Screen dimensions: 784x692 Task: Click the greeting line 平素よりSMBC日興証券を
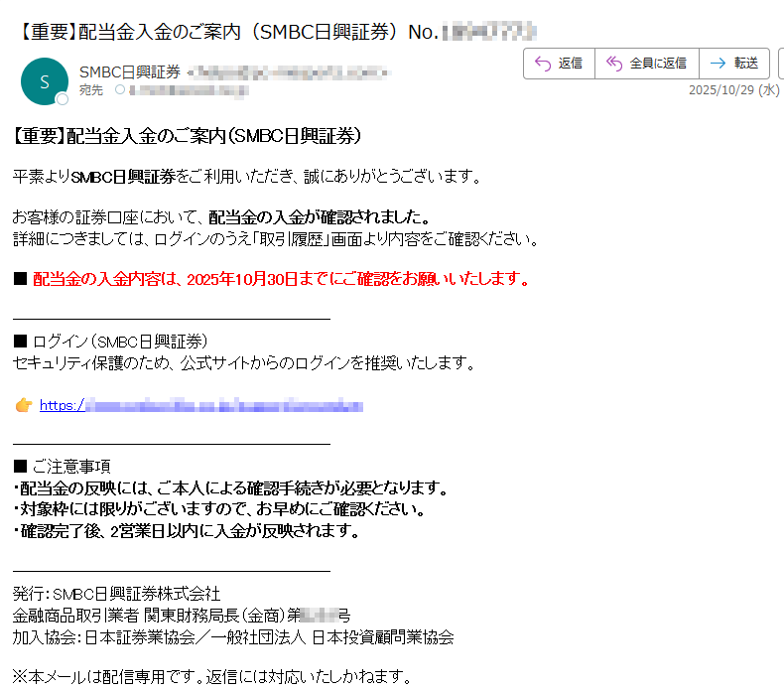click(246, 177)
